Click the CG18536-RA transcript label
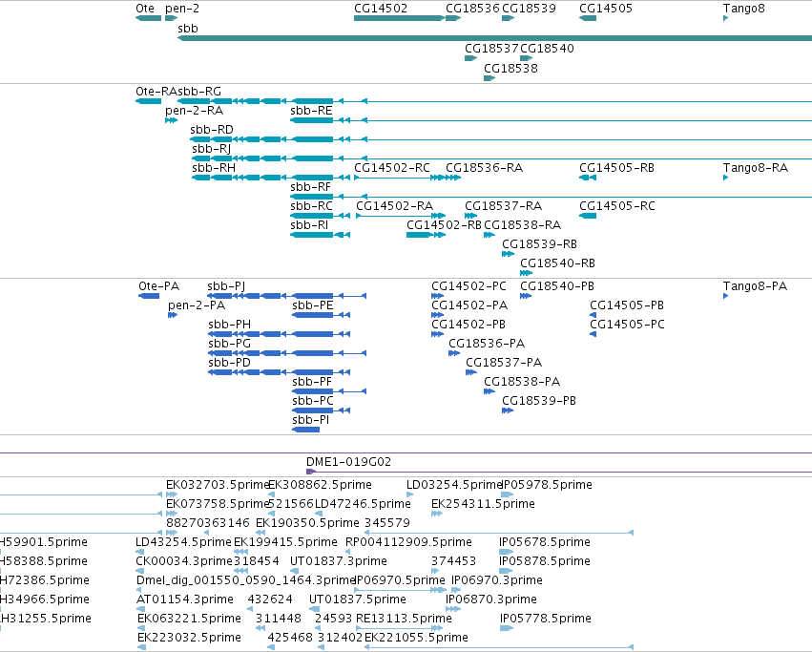This screenshot has width=812, height=652. pos(484,168)
